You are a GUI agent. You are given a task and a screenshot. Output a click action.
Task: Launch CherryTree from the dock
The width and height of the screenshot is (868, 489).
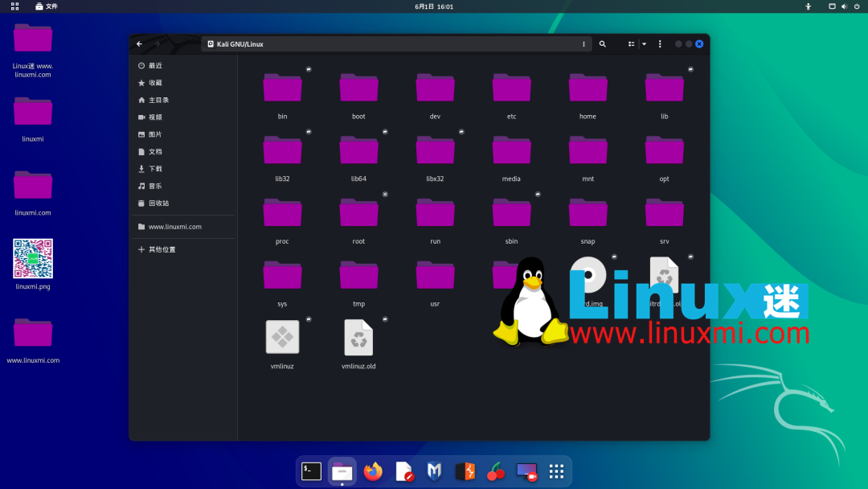point(496,471)
